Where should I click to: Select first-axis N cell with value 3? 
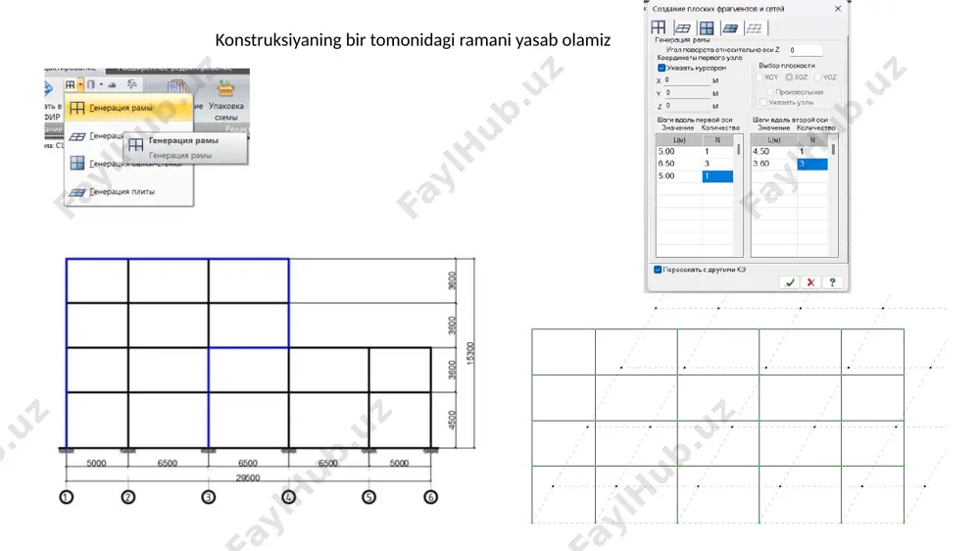tap(717, 164)
